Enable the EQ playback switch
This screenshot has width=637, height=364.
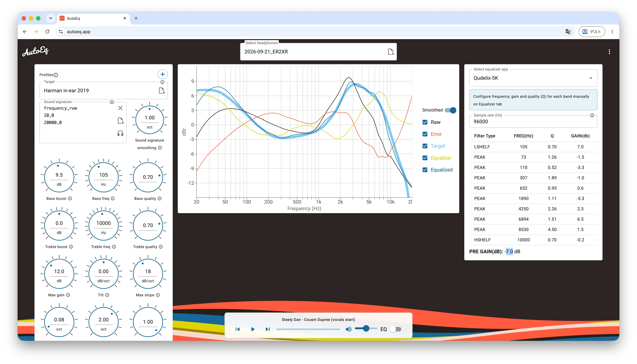[x=396, y=329]
